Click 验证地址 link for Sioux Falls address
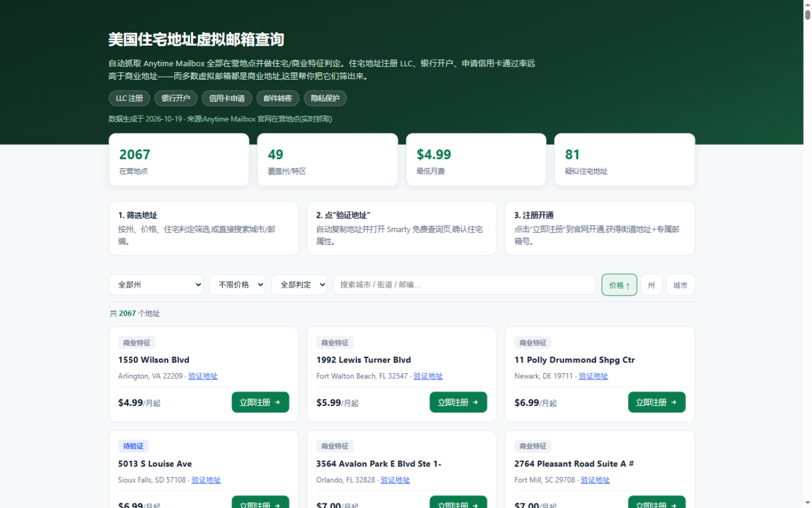 coord(206,480)
